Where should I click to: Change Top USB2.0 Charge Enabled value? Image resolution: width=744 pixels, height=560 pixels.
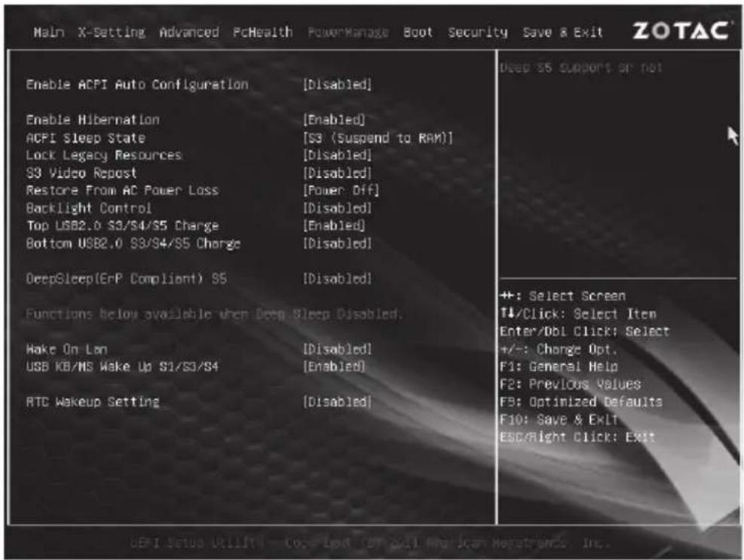[x=334, y=225]
